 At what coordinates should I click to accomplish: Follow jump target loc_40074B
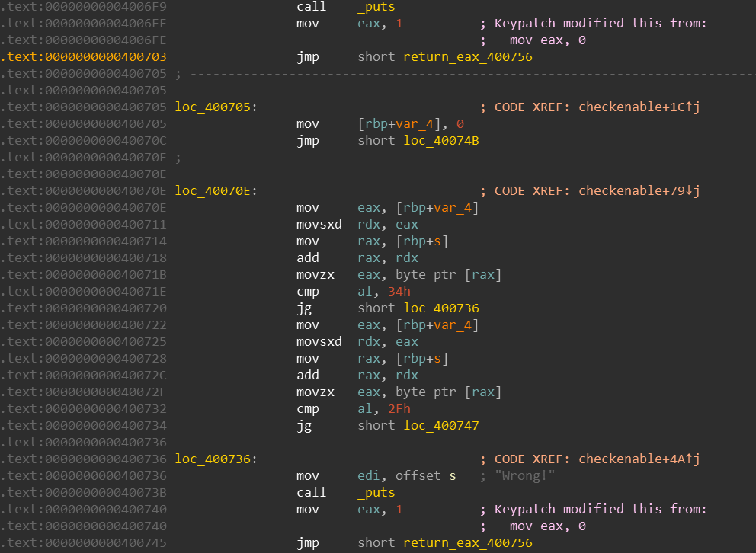[x=441, y=141]
